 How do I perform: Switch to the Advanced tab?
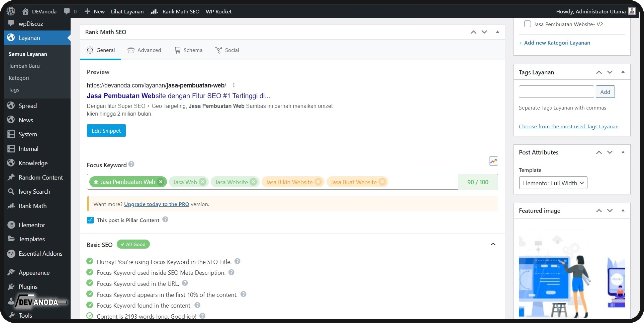point(144,50)
